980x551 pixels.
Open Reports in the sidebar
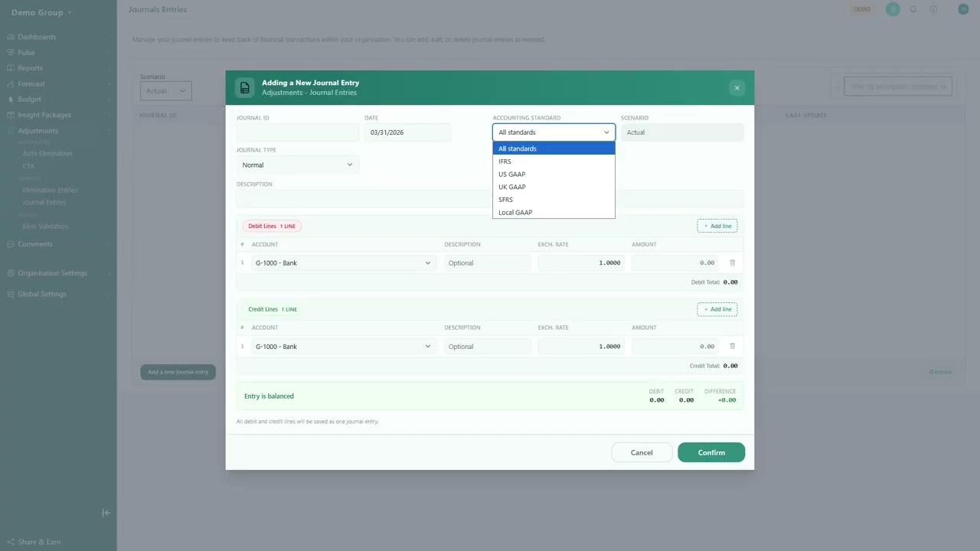pyautogui.click(x=30, y=68)
